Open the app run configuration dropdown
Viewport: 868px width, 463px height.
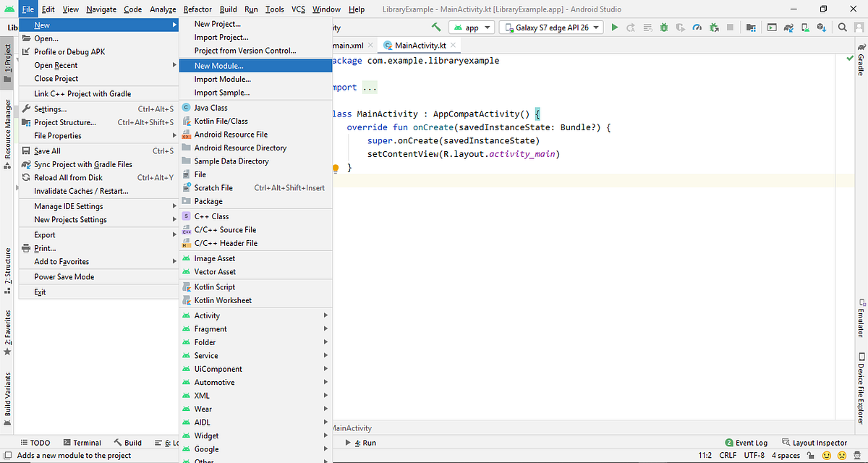pyautogui.click(x=471, y=26)
